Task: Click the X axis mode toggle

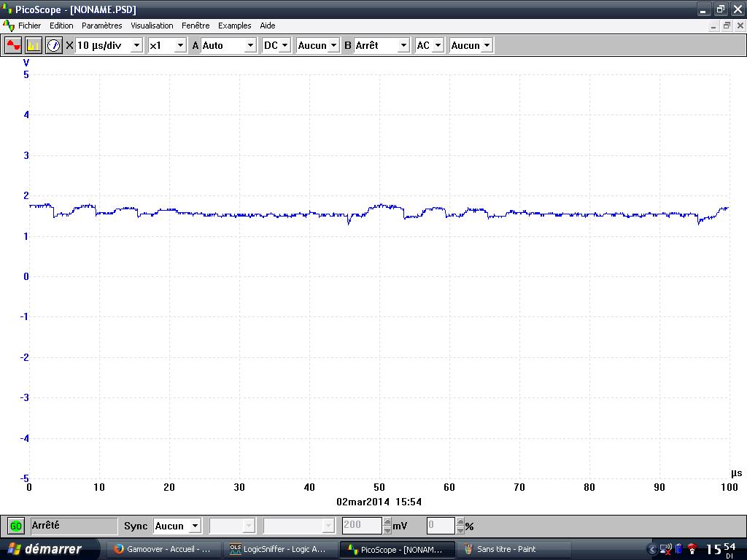Action: pyautogui.click(x=69, y=46)
